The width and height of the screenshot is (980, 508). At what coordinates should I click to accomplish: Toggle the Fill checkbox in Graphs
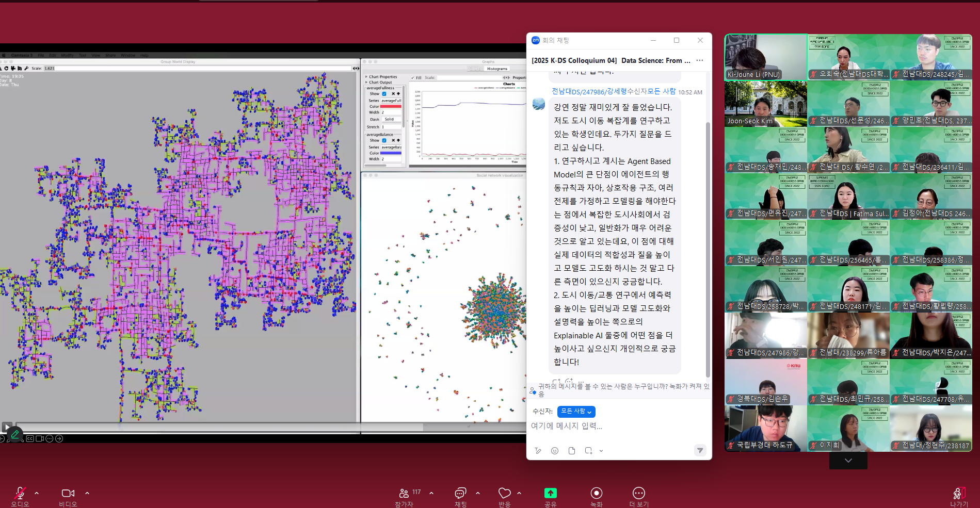412,78
